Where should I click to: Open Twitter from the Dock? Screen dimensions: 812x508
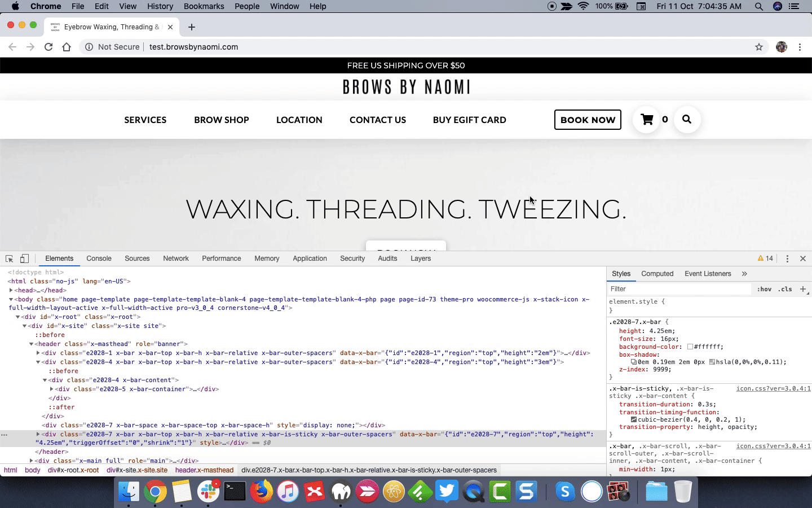[447, 492]
